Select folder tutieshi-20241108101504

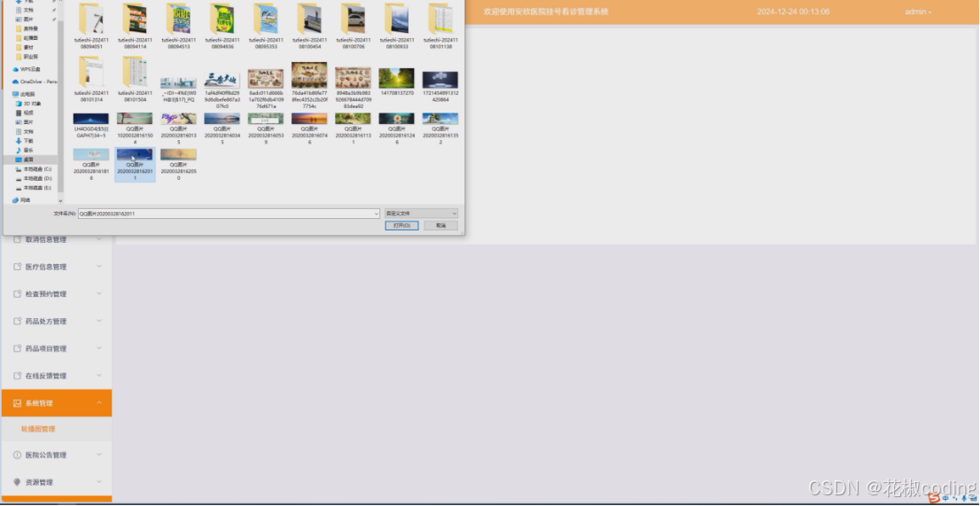[x=135, y=79]
